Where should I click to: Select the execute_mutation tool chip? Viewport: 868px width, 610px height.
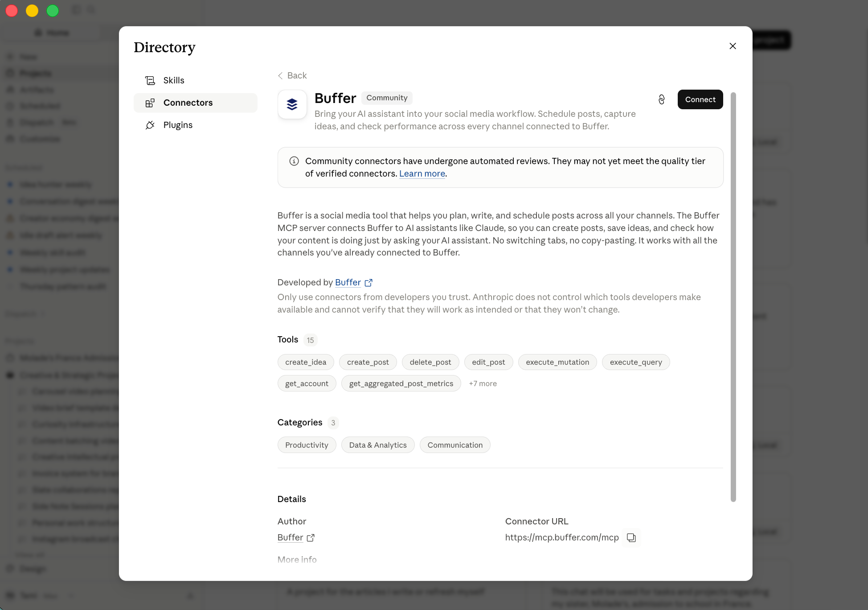[557, 362]
